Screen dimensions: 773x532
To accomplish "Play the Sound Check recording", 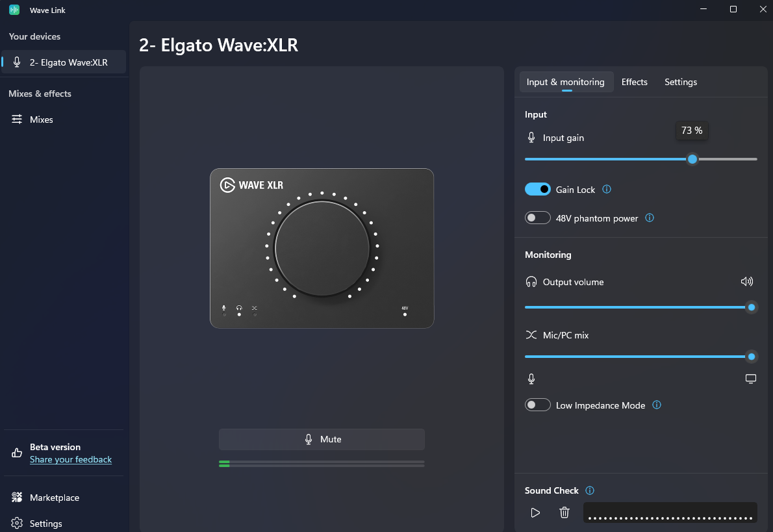I will (535, 513).
